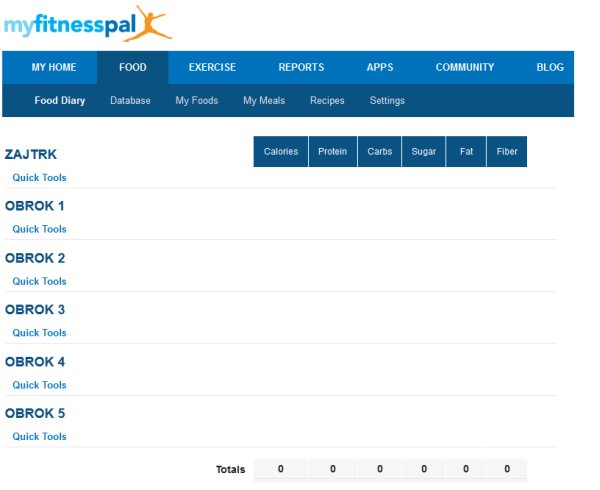Open the BLOG tab
The height and width of the screenshot is (490, 600).
pyautogui.click(x=550, y=68)
